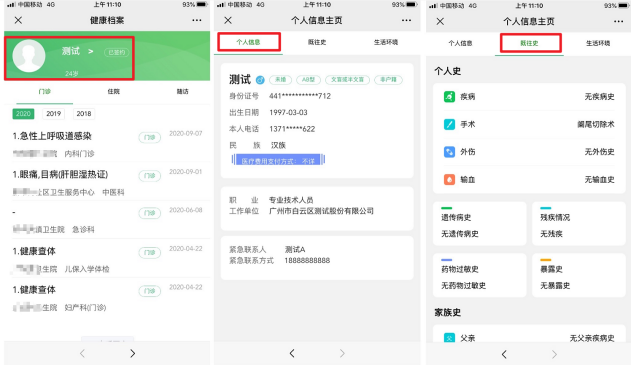Tap the green 疾病 icon
The image size is (631, 366).
pos(449,97)
